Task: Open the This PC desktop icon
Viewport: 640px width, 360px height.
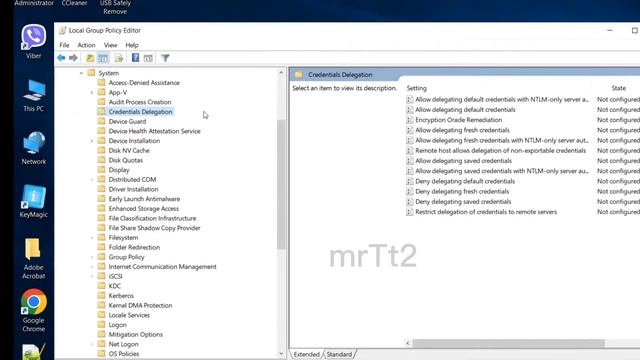Action: click(33, 96)
